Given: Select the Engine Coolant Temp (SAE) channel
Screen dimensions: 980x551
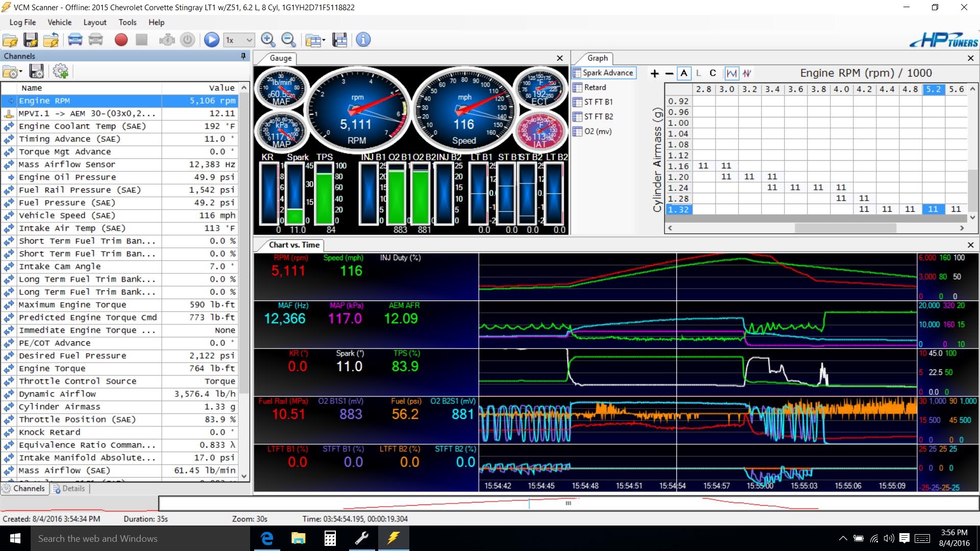Looking at the screenshot, I should (120, 126).
